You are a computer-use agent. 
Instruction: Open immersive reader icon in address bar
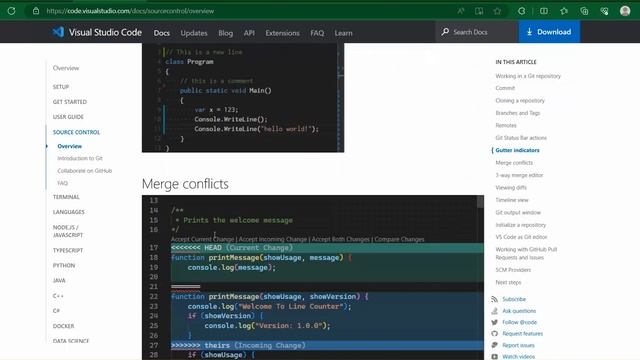pos(479,11)
